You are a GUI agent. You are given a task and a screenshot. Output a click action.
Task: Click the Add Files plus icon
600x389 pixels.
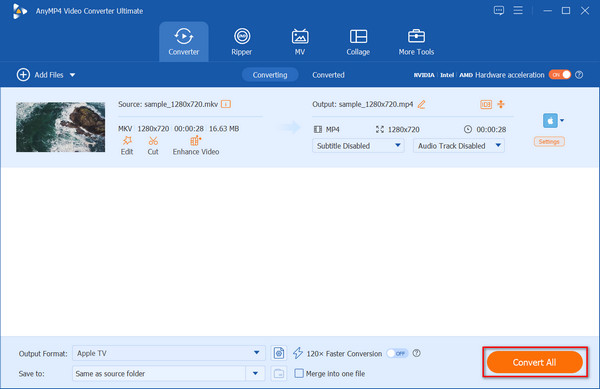click(23, 75)
